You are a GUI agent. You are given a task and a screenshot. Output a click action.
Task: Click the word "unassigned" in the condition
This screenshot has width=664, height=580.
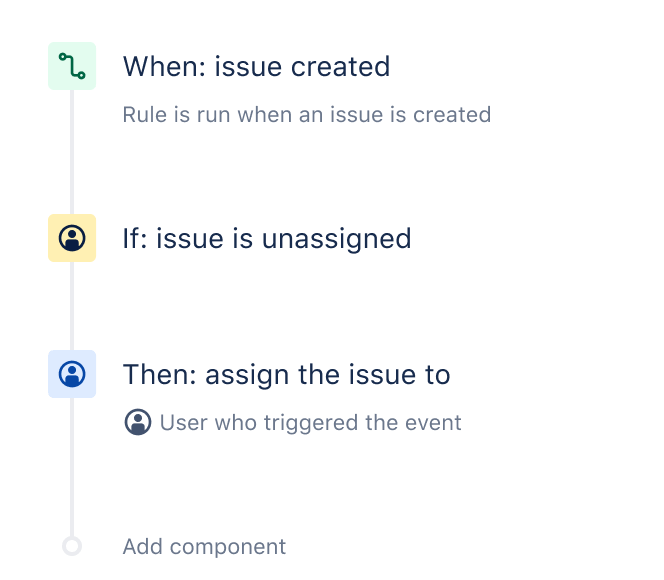tap(336, 239)
